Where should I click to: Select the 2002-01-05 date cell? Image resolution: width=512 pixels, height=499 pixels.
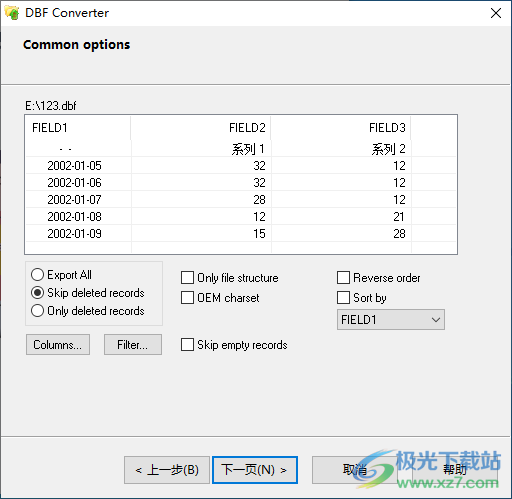78,166
